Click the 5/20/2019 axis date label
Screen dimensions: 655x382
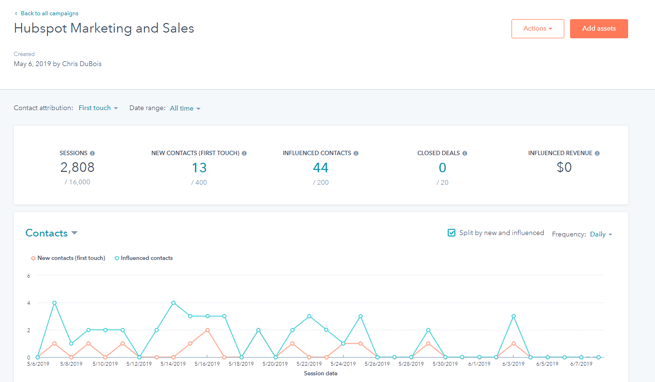[275, 364]
